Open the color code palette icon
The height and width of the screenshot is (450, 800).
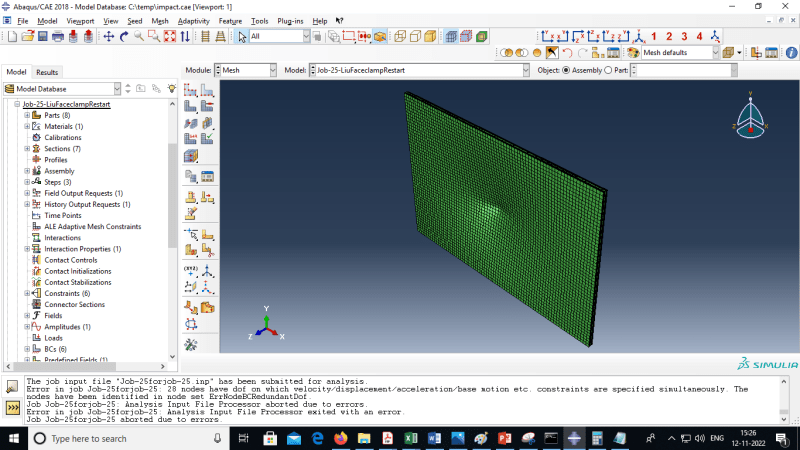(633, 53)
